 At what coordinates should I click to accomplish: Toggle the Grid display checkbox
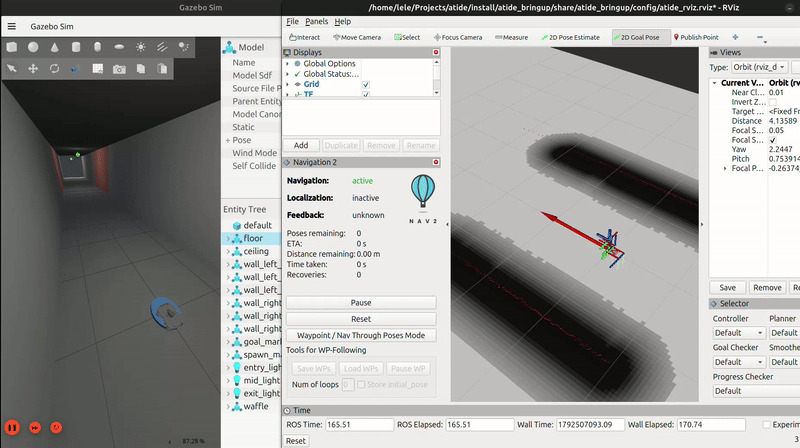[x=366, y=84]
